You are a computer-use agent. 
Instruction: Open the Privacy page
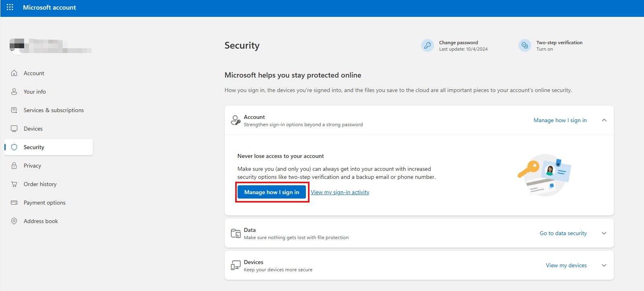point(49,166)
